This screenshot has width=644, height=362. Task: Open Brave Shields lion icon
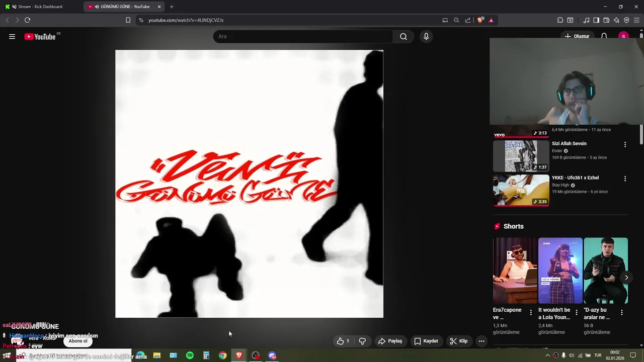(x=480, y=20)
